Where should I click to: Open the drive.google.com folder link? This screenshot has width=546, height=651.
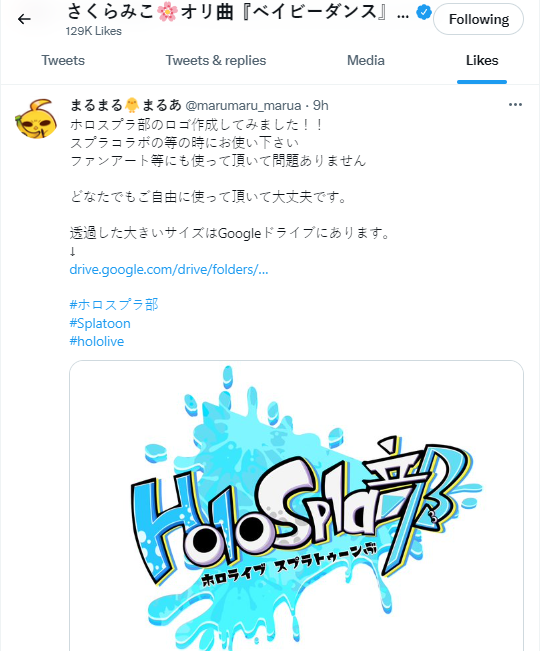169,270
